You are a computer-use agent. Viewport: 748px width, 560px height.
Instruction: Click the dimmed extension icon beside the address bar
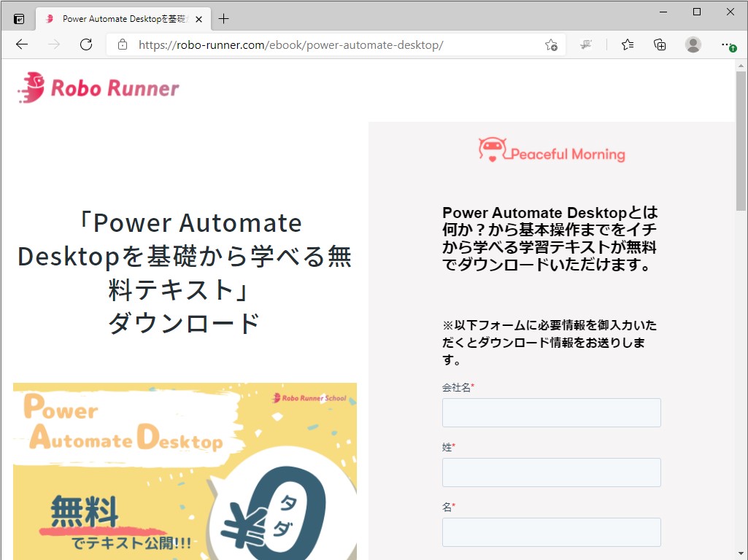pos(586,44)
